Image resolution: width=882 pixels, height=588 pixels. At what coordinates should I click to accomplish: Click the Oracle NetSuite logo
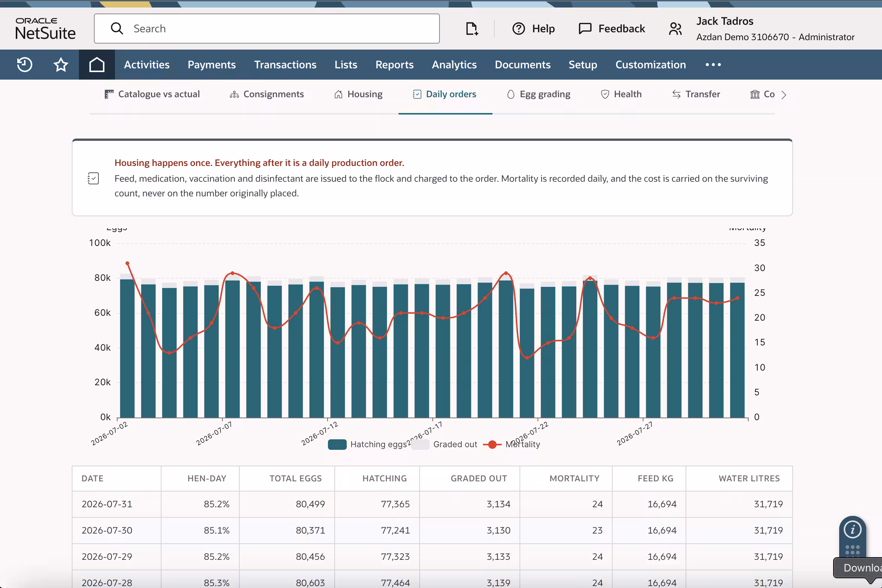point(45,29)
